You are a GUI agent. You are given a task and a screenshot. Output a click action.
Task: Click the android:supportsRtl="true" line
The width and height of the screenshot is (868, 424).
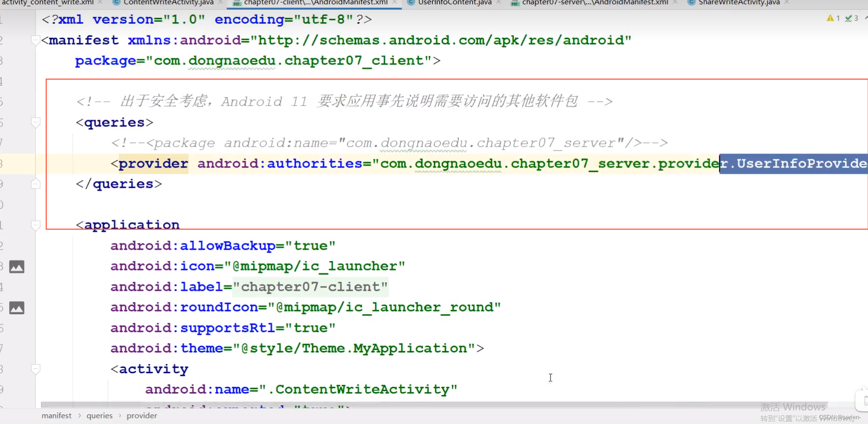tap(223, 328)
